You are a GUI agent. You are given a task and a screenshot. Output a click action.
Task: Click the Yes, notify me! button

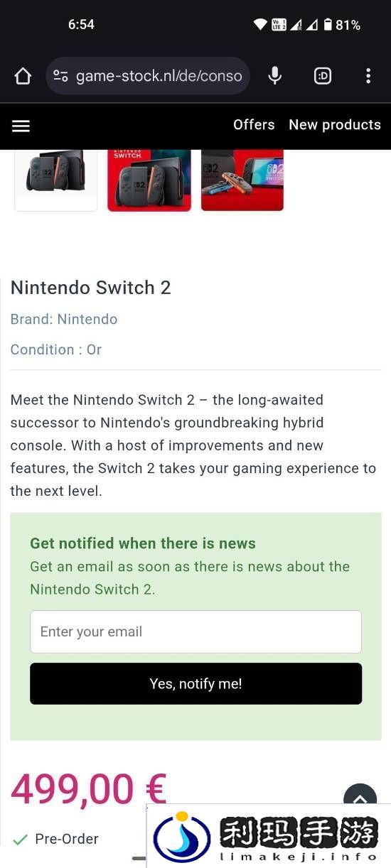tap(195, 683)
